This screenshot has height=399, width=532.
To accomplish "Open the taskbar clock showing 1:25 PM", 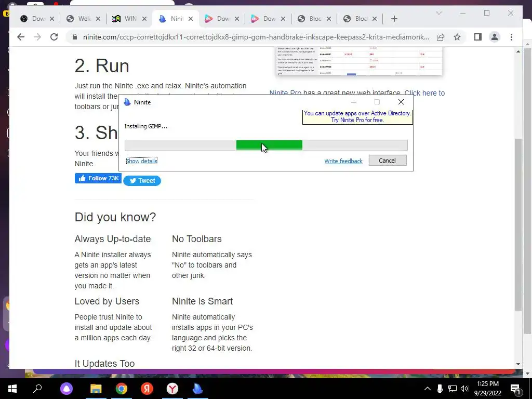I will (x=487, y=389).
